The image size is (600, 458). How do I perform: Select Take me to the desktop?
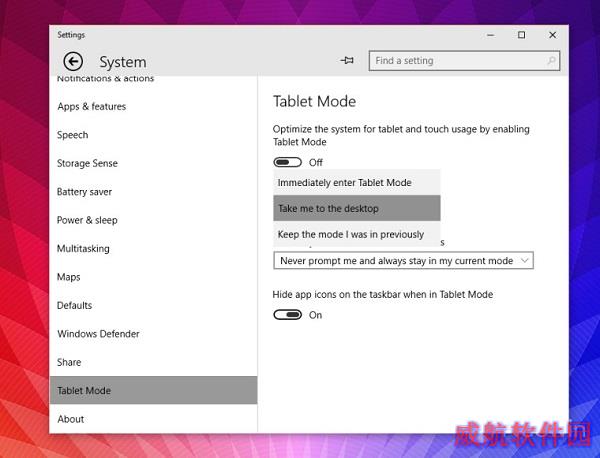pyautogui.click(x=357, y=208)
